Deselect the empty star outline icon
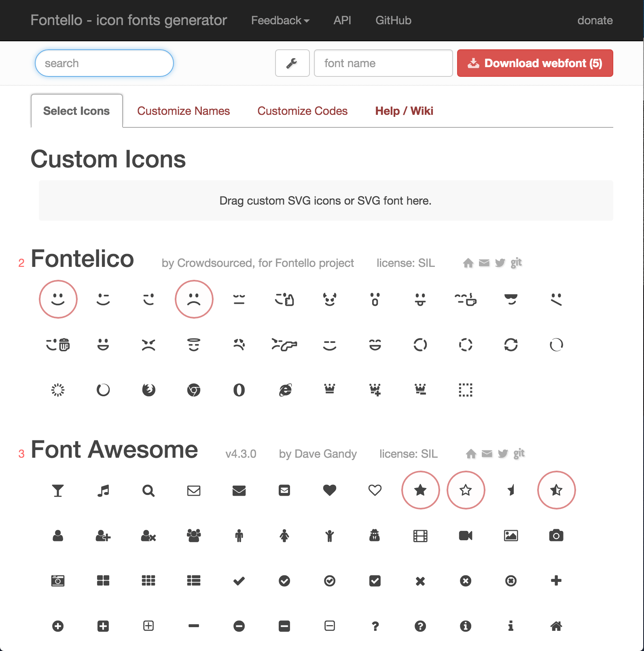Screen dimensions: 644x651 466,490
